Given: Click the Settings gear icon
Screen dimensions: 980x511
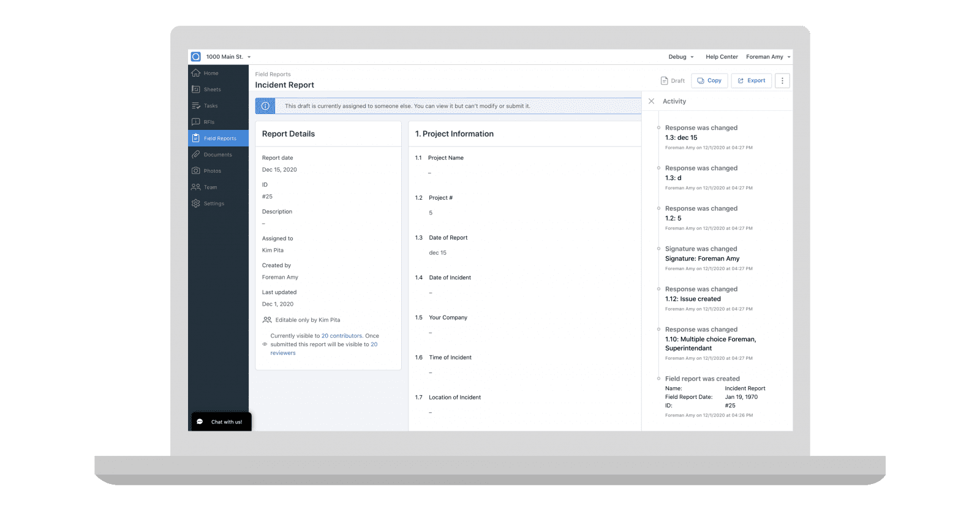Looking at the screenshot, I should click(196, 203).
